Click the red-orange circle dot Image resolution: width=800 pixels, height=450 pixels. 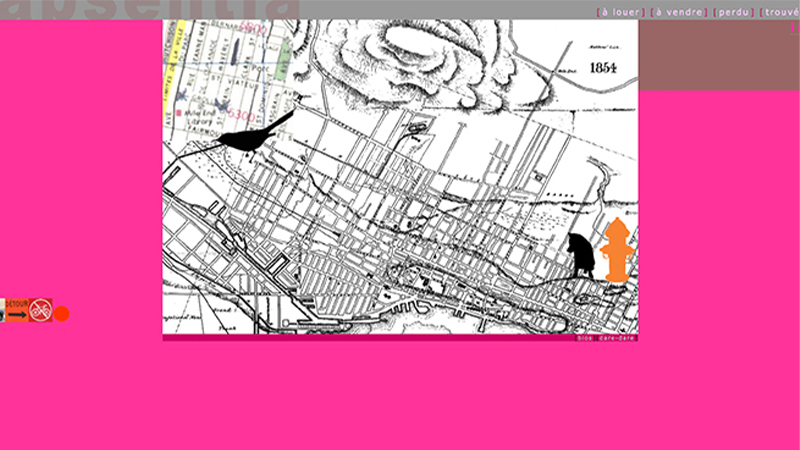click(61, 314)
